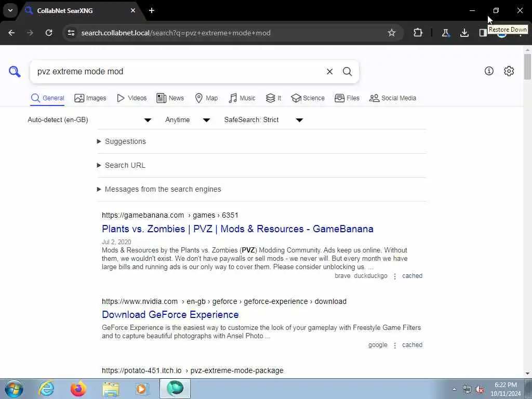View site information icon in address bar
Viewport: 532px width, 399px height.
pyautogui.click(x=71, y=33)
